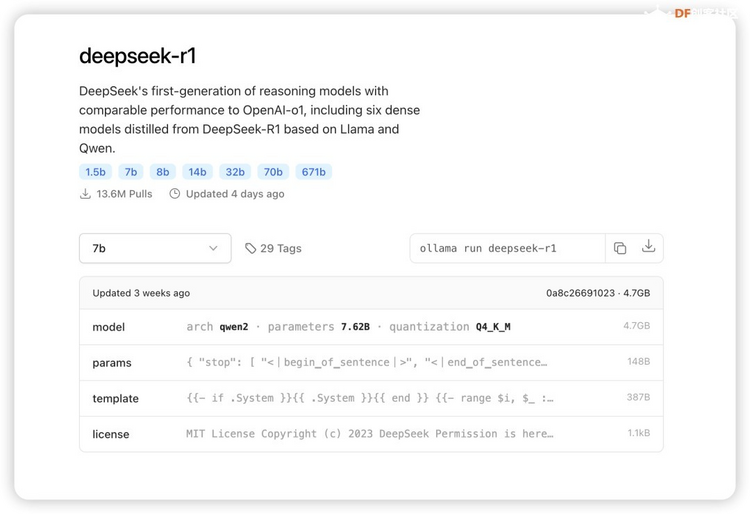Click the 387B template size
The height and width of the screenshot is (514, 750).
(639, 397)
